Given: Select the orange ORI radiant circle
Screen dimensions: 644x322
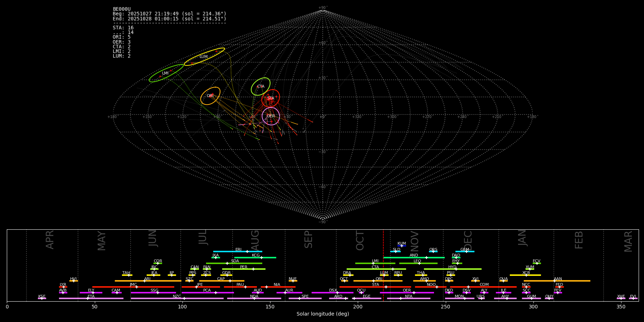Looking at the screenshot, I should pyautogui.click(x=210, y=96).
